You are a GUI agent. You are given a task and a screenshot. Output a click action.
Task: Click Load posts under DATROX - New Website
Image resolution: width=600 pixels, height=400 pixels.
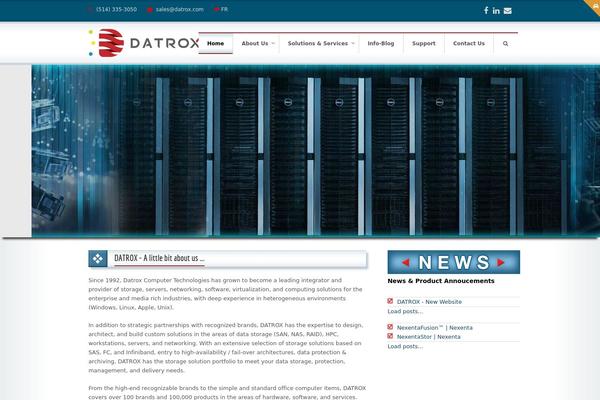pos(405,312)
